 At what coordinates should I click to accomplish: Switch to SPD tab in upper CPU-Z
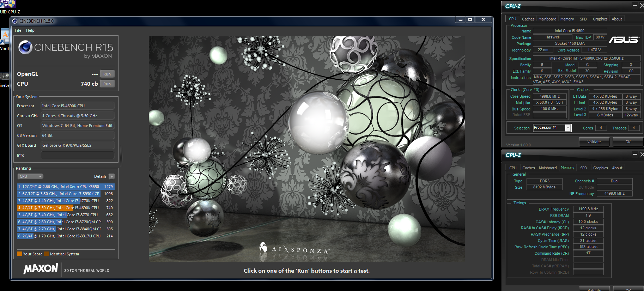pos(583,19)
